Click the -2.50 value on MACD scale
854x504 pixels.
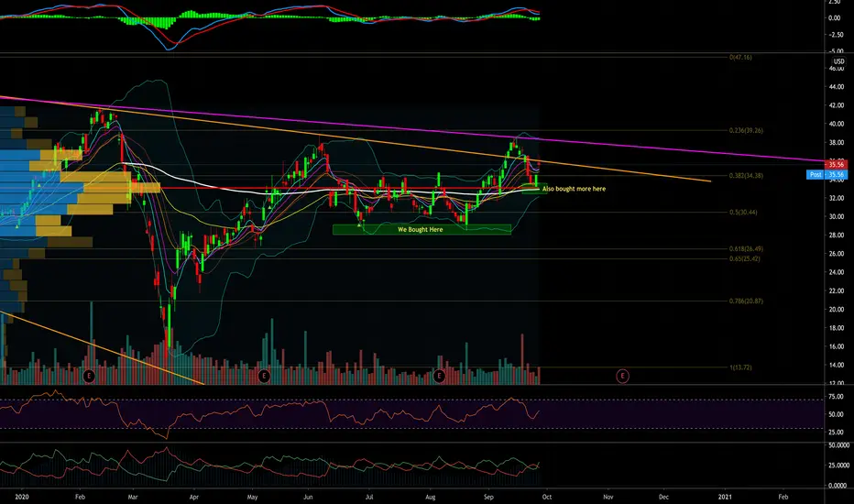pos(835,34)
